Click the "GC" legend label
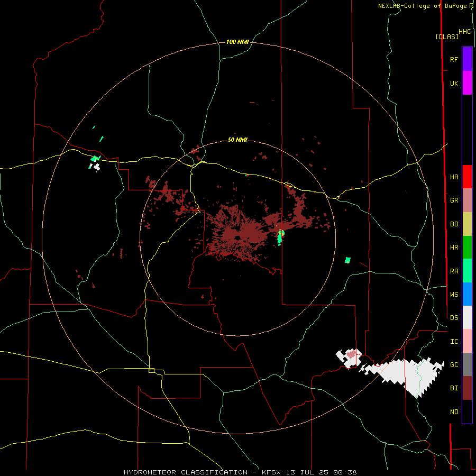476x476 pixels. point(454,365)
